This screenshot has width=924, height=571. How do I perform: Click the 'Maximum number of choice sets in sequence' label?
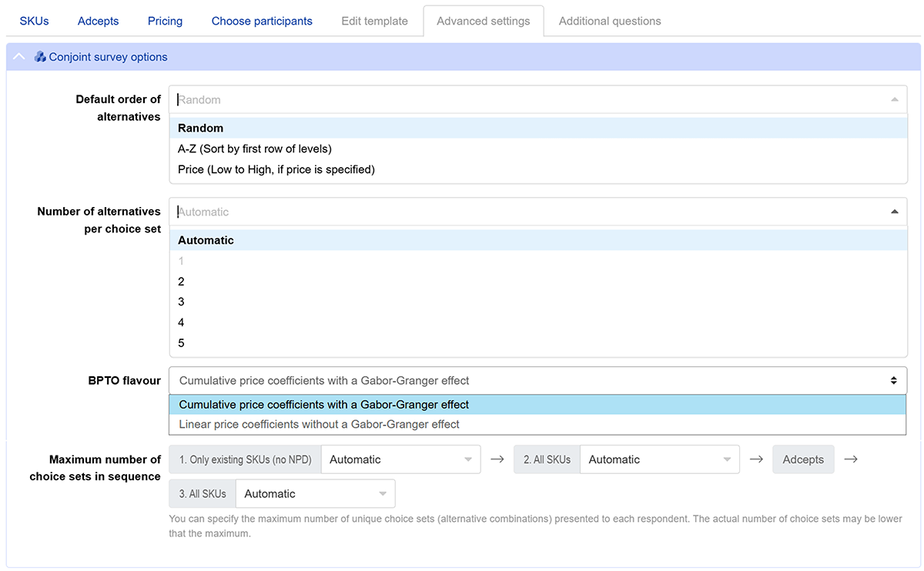[x=95, y=468]
